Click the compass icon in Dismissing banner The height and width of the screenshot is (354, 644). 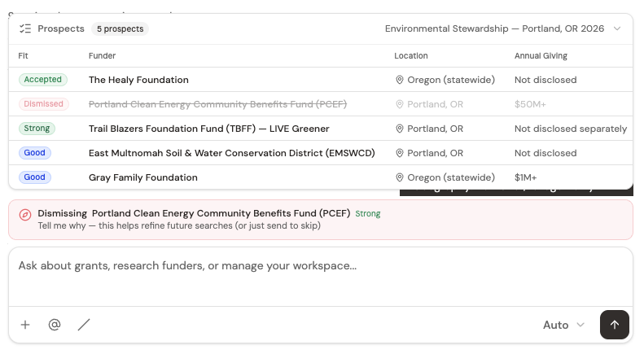click(25, 215)
